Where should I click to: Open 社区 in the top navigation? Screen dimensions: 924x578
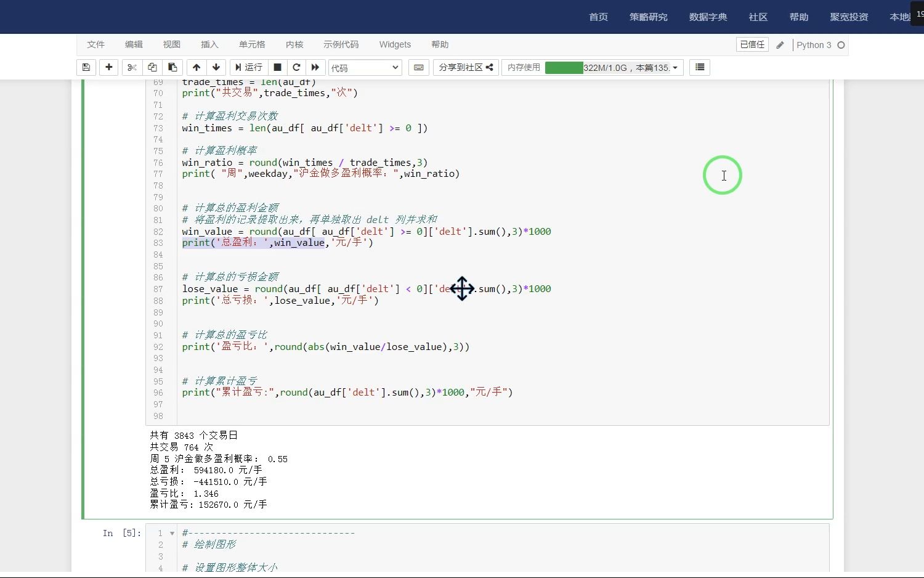coord(758,17)
